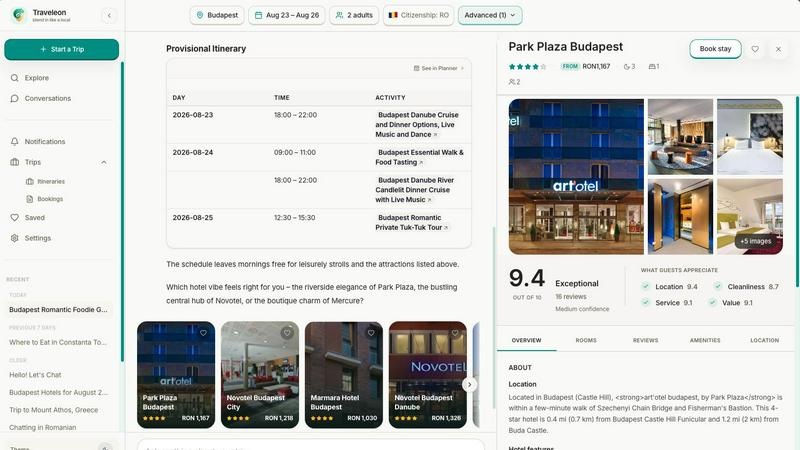This screenshot has width=800, height=450.
Task: Open the Where to Eat in Constanta conversation
Action: pyautogui.click(x=58, y=342)
